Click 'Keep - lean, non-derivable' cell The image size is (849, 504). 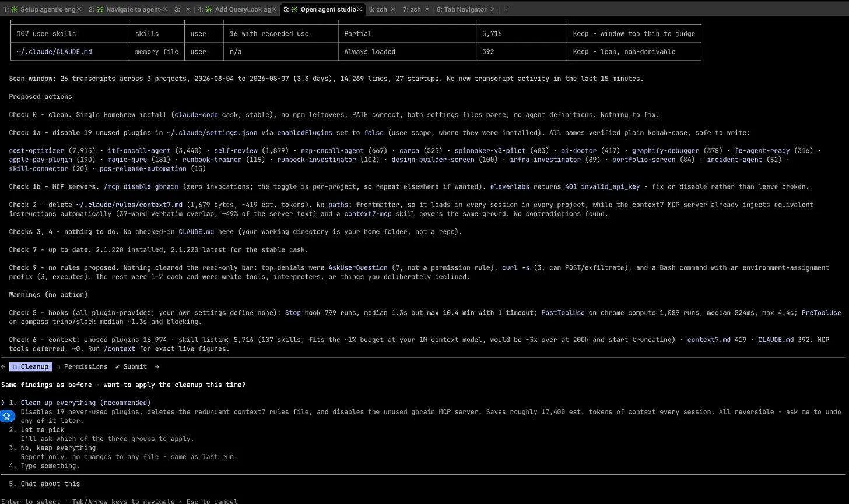coord(624,52)
